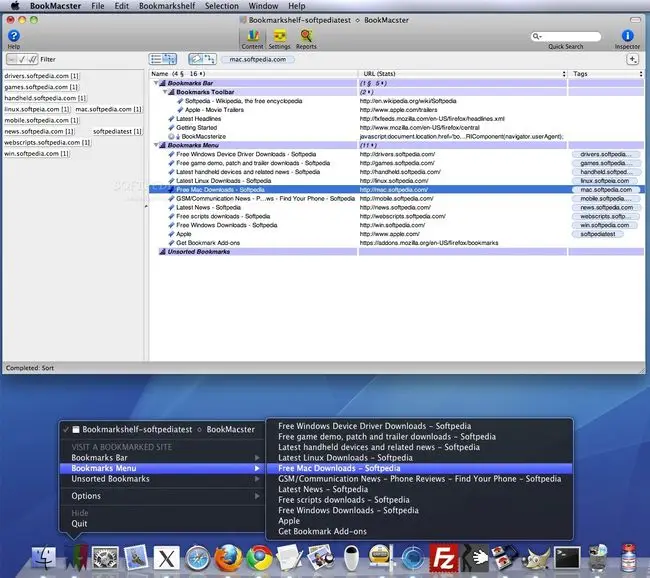Choose Quit in the dock menu

pos(79,524)
